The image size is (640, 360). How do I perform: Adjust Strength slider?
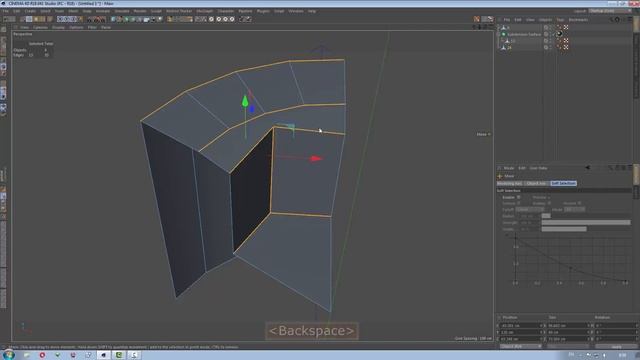pos(586,222)
